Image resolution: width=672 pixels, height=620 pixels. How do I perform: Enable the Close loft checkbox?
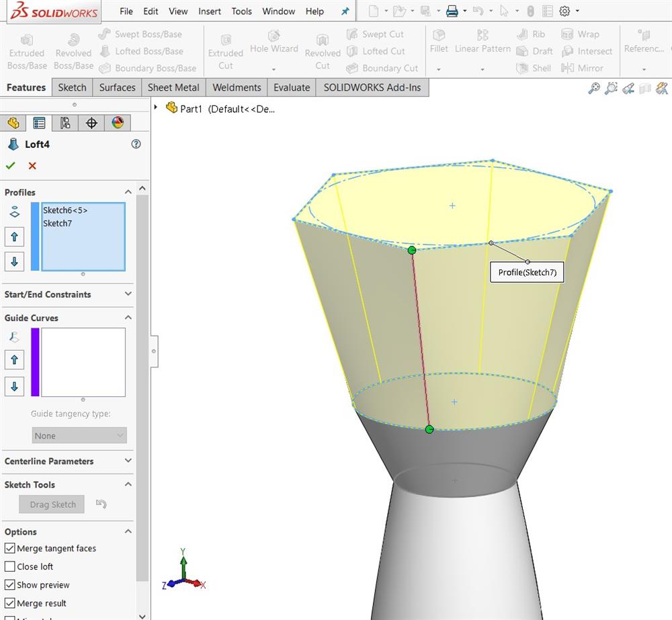pyautogui.click(x=10, y=566)
